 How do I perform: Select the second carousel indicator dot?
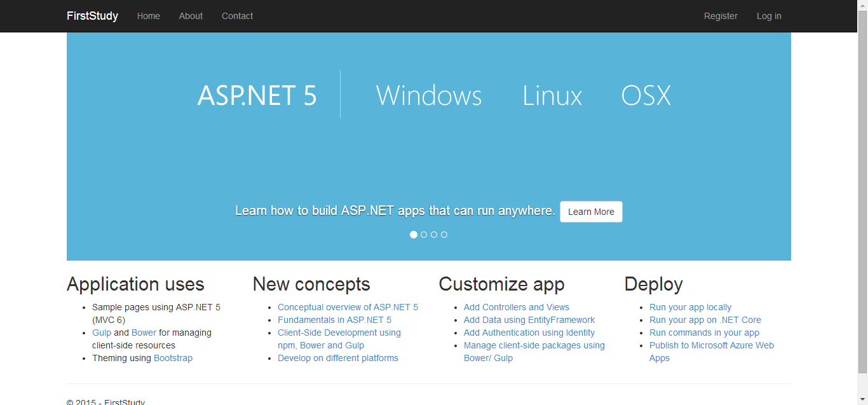(424, 235)
